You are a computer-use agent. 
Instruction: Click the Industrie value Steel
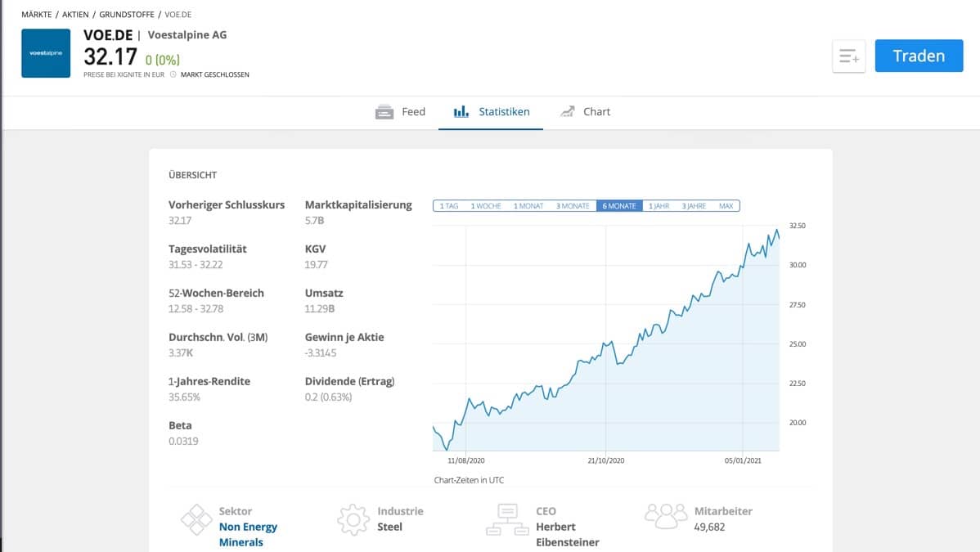(390, 527)
